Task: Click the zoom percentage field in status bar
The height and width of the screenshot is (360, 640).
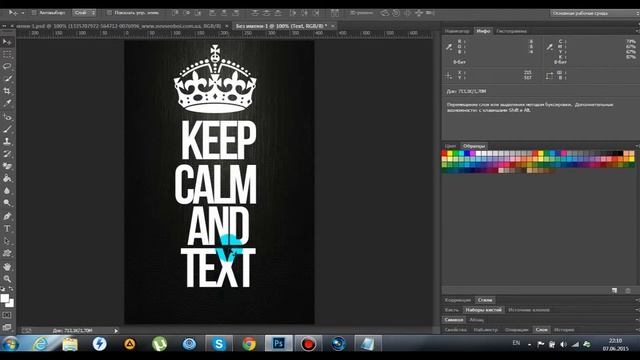Action: [27, 331]
